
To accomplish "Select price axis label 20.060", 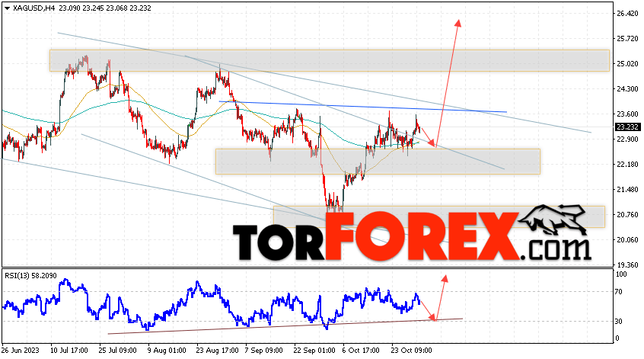I will 627,240.
